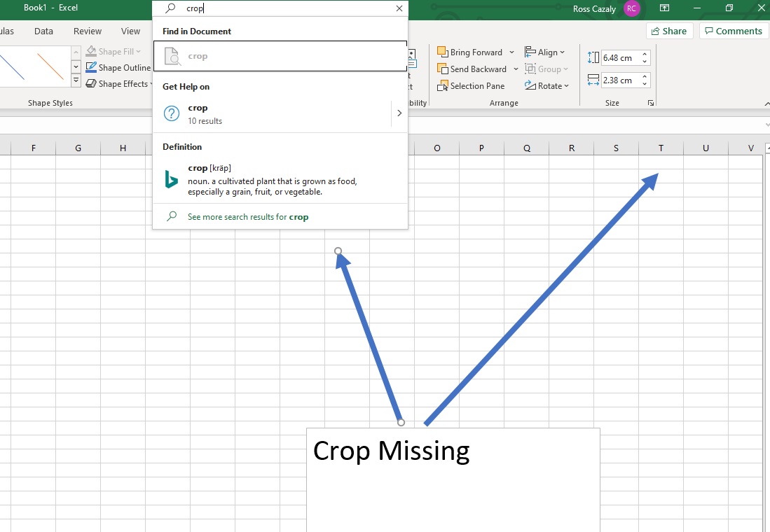Screen dimensions: 770x532
Task: Clear the search box with the X
Action: point(399,8)
